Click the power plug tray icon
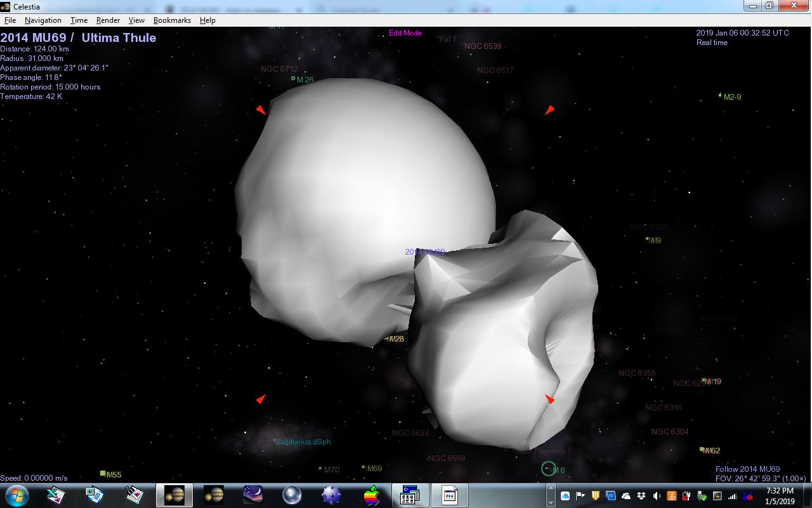The width and height of the screenshot is (812, 508). [x=687, y=496]
